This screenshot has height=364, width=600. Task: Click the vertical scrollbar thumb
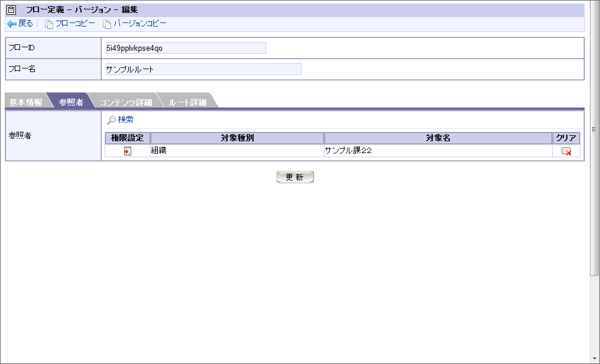pos(594,138)
